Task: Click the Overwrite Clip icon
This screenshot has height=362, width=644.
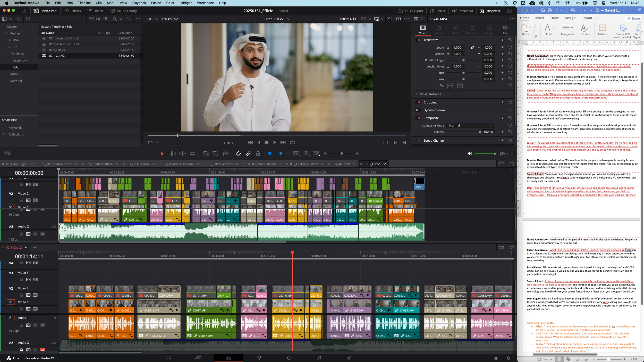Action: [x=215, y=154]
